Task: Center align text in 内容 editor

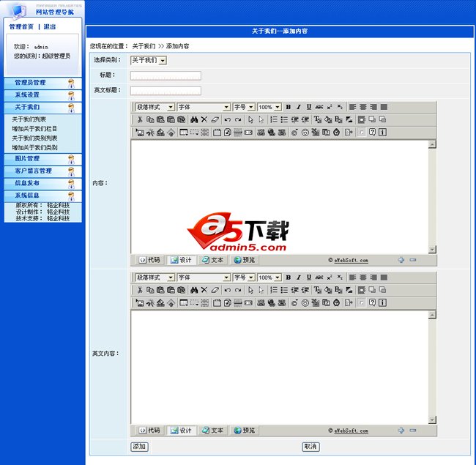Action: (363, 107)
